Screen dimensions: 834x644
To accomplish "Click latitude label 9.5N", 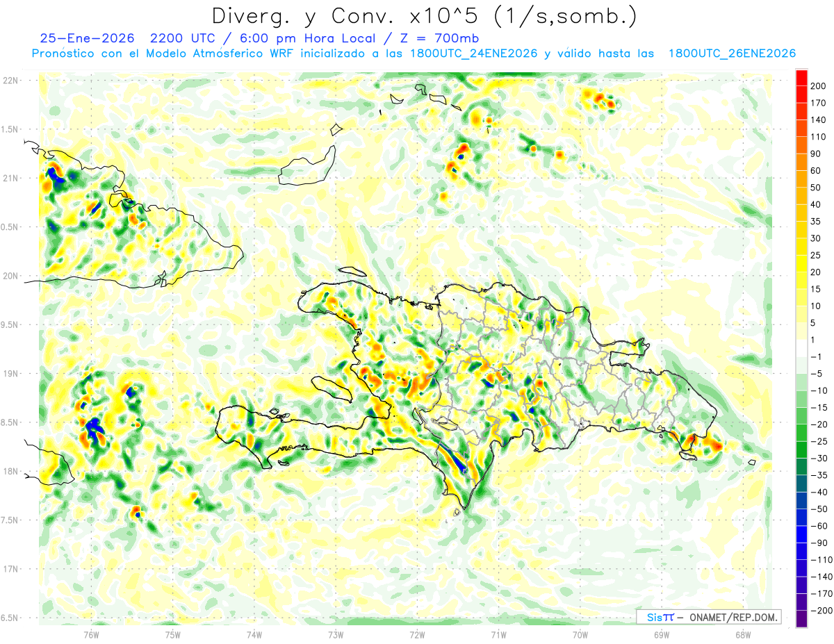I will pyautogui.click(x=9, y=324).
